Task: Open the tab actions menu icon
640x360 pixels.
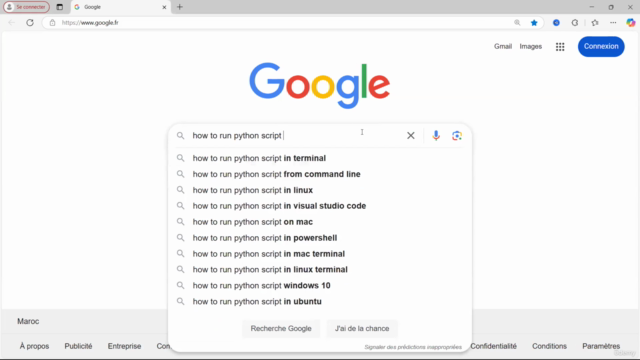Action: click(x=60, y=7)
